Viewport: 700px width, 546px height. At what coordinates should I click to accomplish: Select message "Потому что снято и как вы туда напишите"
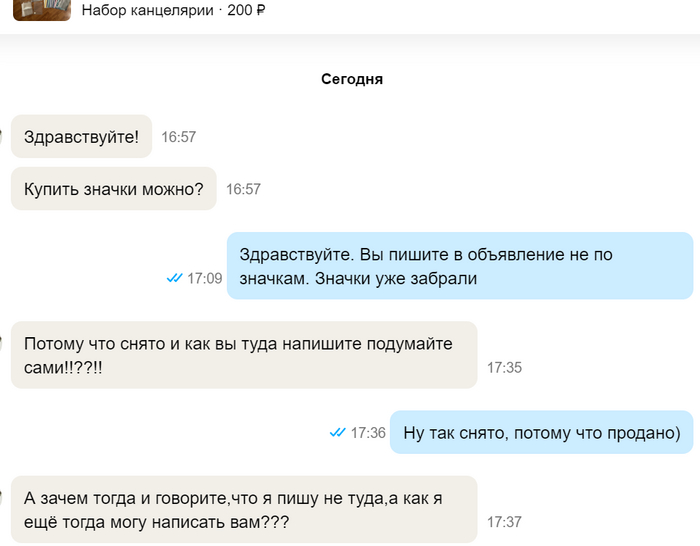[x=243, y=355]
